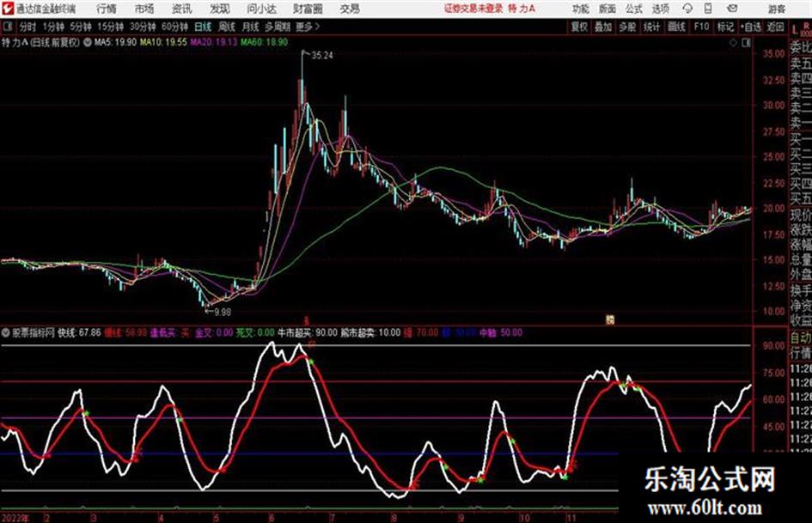The width and height of the screenshot is (812, 523).
Task: Switch to 60分钟 period tab
Action: [x=174, y=27]
